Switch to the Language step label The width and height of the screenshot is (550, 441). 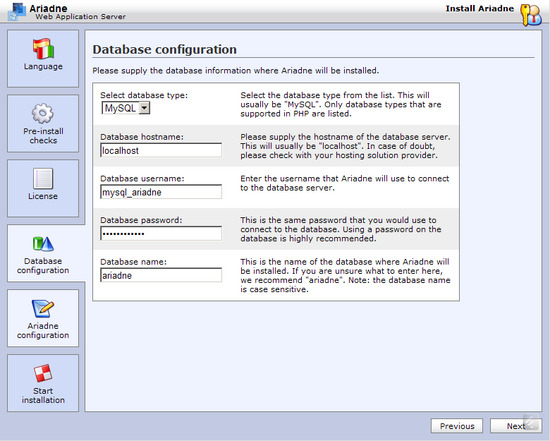click(43, 66)
